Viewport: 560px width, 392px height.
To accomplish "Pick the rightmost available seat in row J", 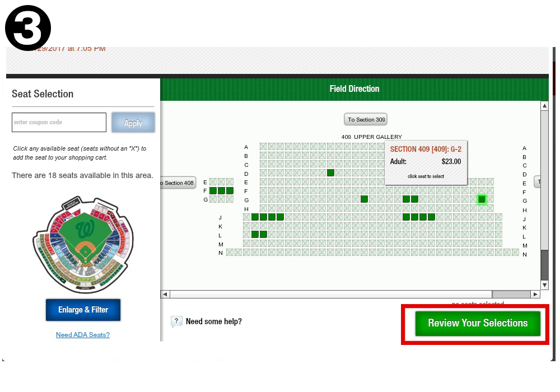I will click(431, 217).
